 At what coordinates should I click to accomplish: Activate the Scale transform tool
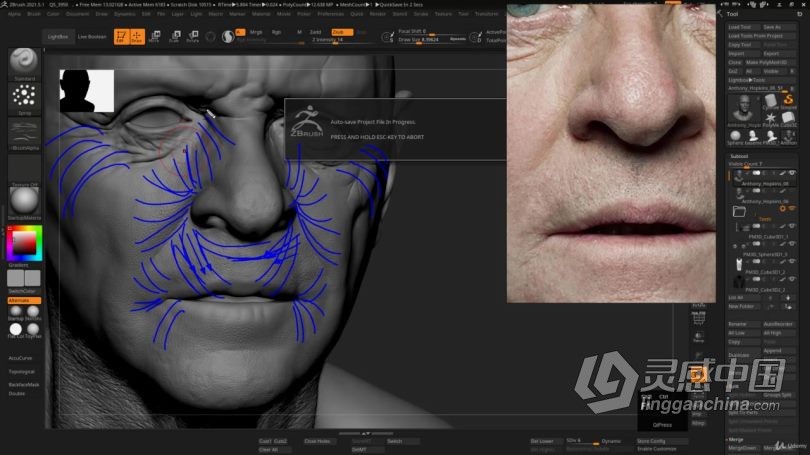[174, 36]
